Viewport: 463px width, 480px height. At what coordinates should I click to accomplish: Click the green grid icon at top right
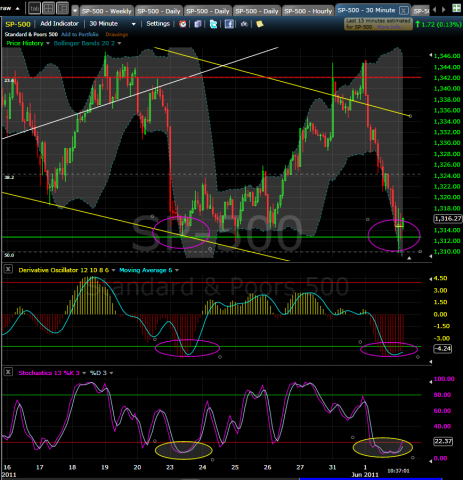tap(456, 8)
